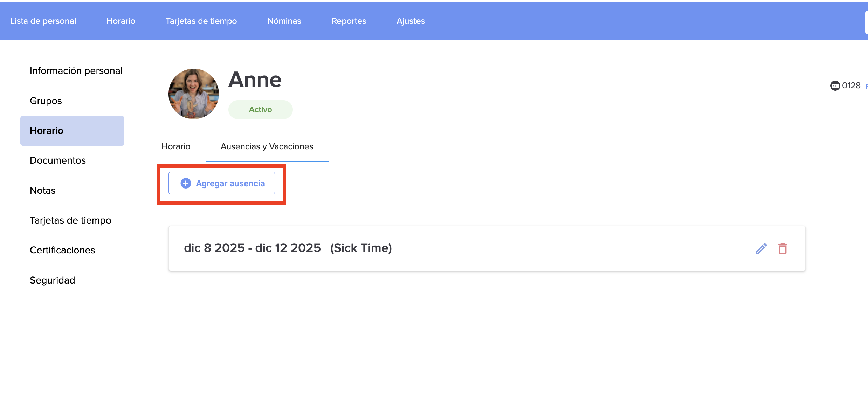This screenshot has height=403, width=868.
Task: Switch to the Horario sub-tab under Anne
Action: tap(176, 146)
